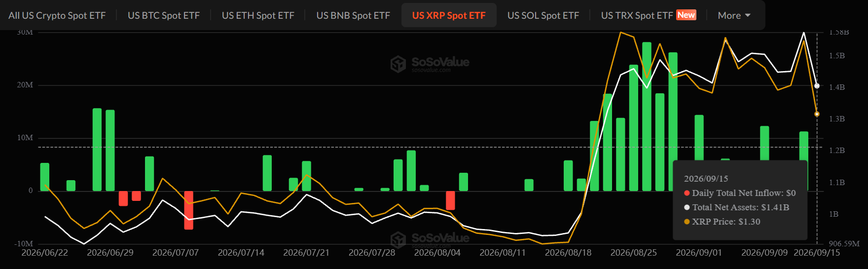Click the -10M left axis label
Screen dimensions: 868x269
point(24,244)
